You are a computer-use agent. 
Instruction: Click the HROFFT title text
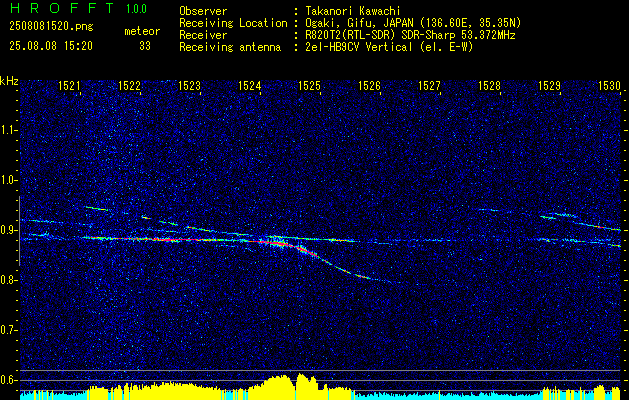61,8
